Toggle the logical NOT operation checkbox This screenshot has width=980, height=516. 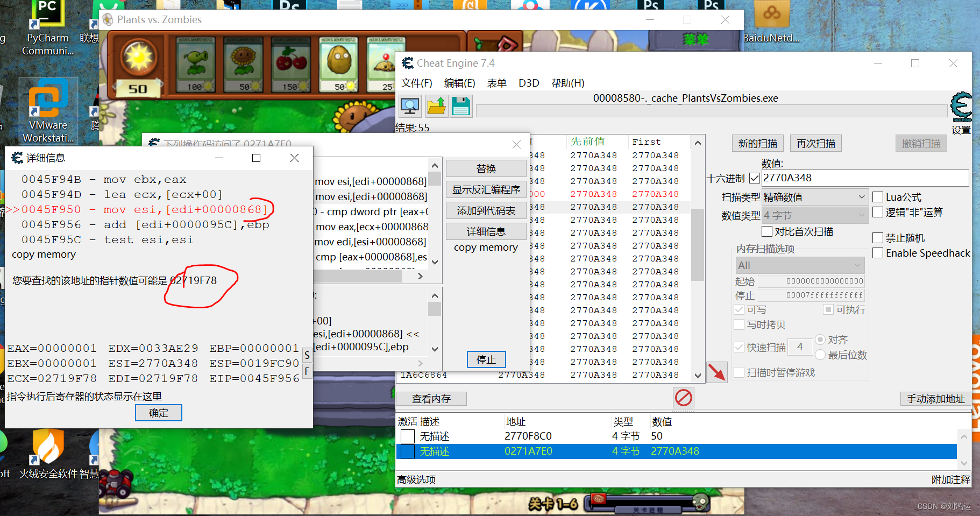[x=878, y=212]
